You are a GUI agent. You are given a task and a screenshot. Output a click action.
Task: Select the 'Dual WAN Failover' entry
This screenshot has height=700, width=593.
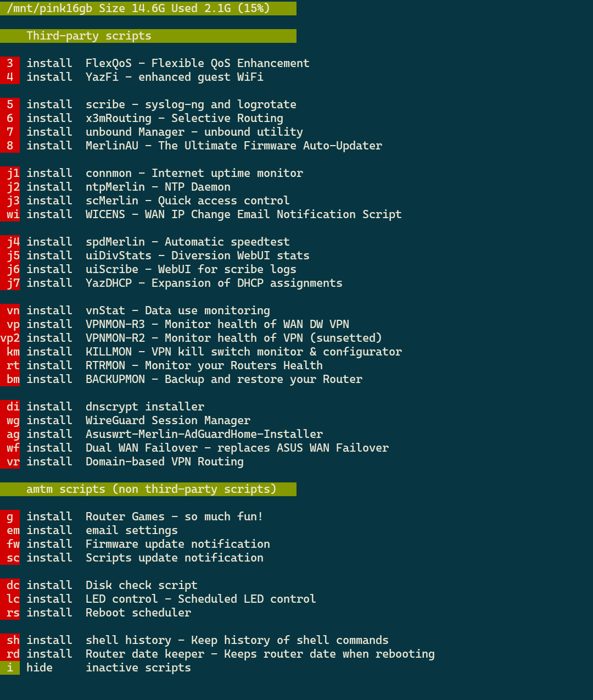(x=237, y=448)
